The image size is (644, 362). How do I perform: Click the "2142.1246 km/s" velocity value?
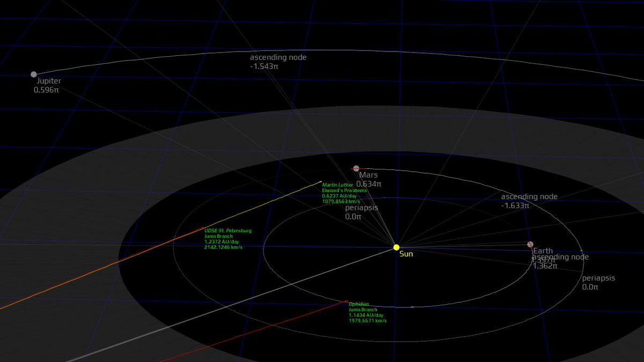pyautogui.click(x=223, y=247)
